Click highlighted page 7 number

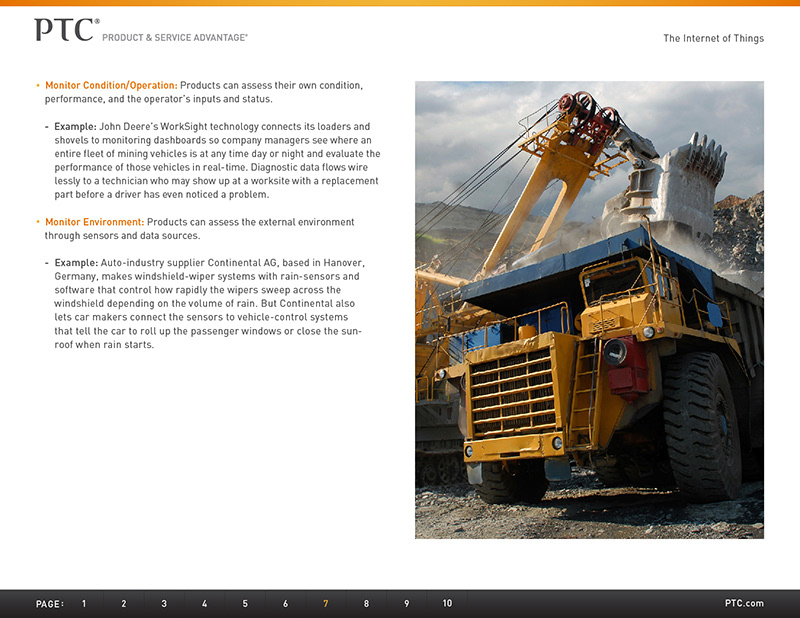coord(325,604)
